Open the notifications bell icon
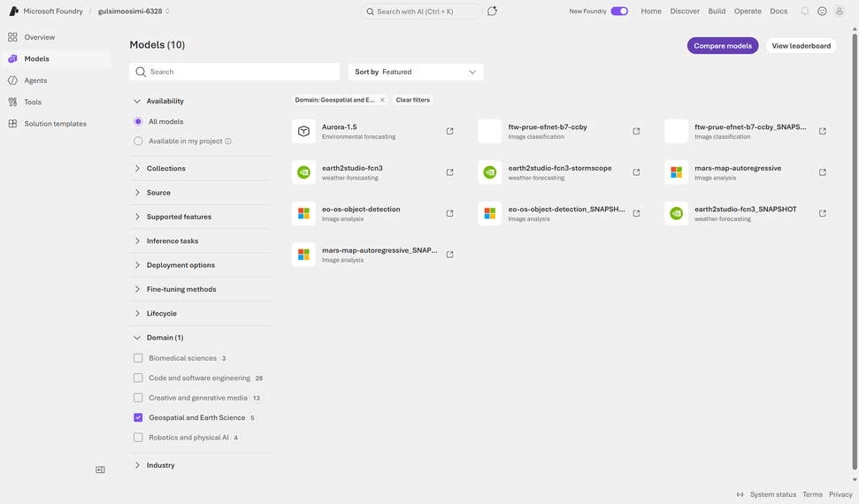 coord(805,11)
